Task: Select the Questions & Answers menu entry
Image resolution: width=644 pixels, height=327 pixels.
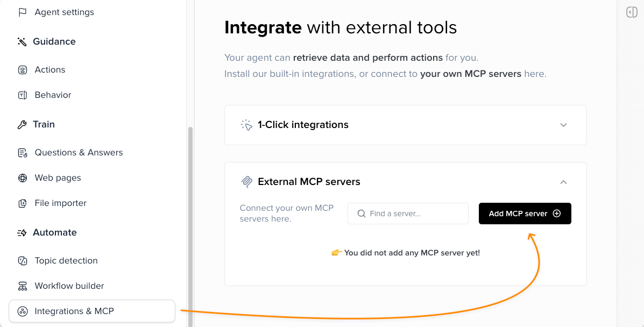Action: (79, 152)
